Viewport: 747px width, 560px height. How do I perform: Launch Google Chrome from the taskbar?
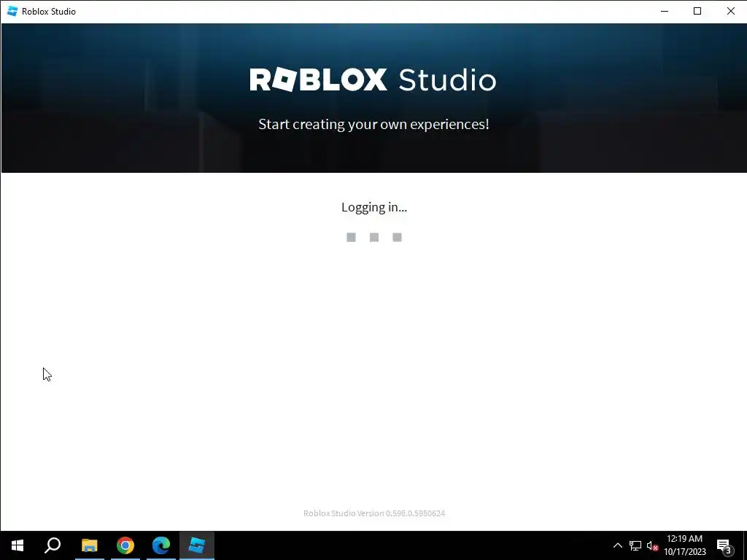[125, 545]
